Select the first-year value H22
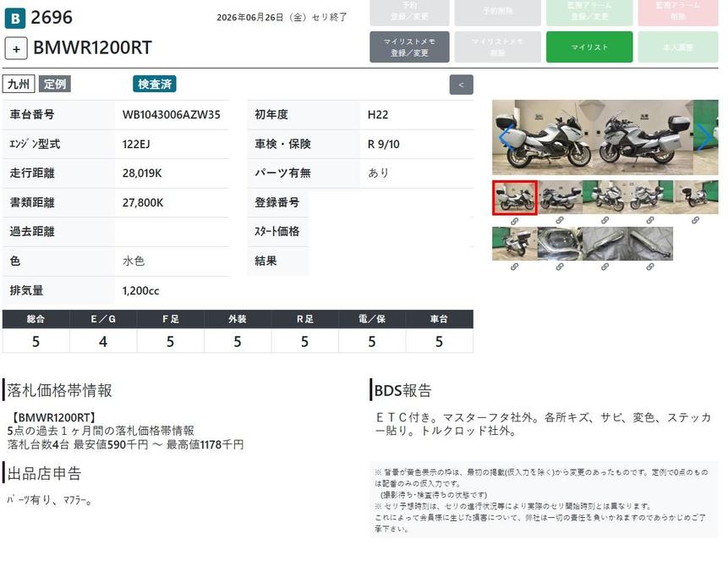This screenshot has height=567, width=728. pos(378,115)
